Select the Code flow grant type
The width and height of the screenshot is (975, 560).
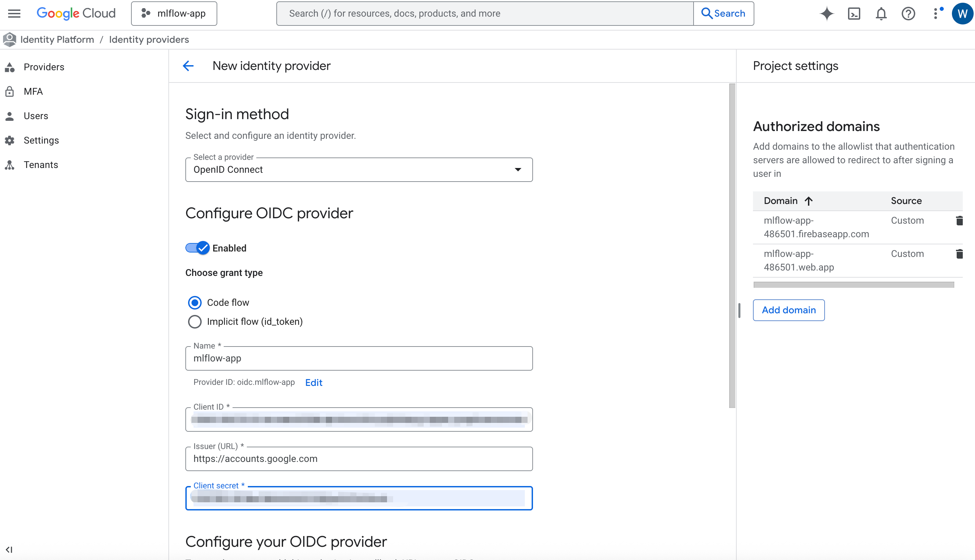pos(195,303)
